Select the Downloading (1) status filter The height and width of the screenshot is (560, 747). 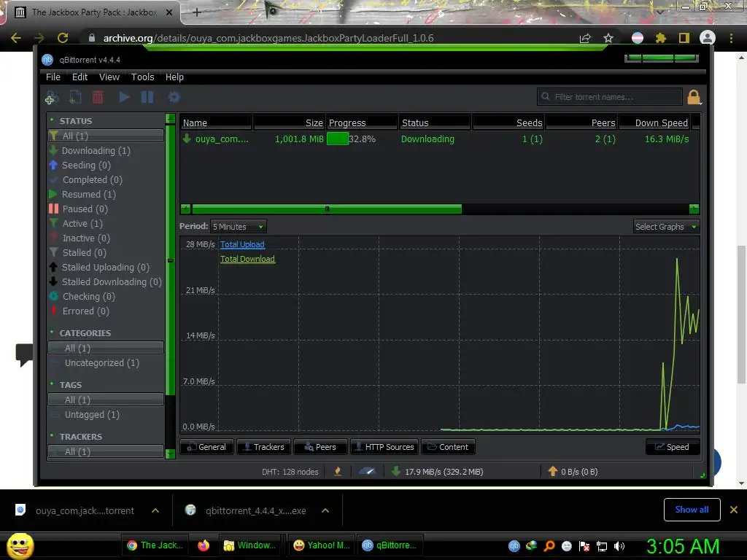point(96,151)
